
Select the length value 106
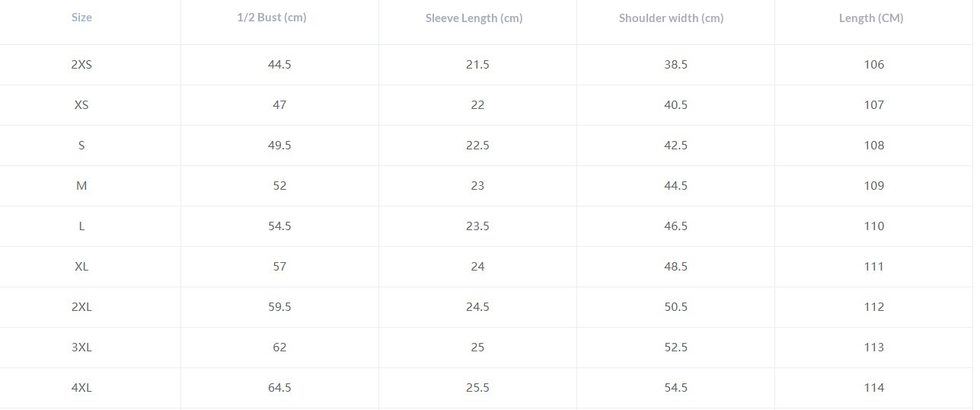pyautogui.click(x=874, y=65)
